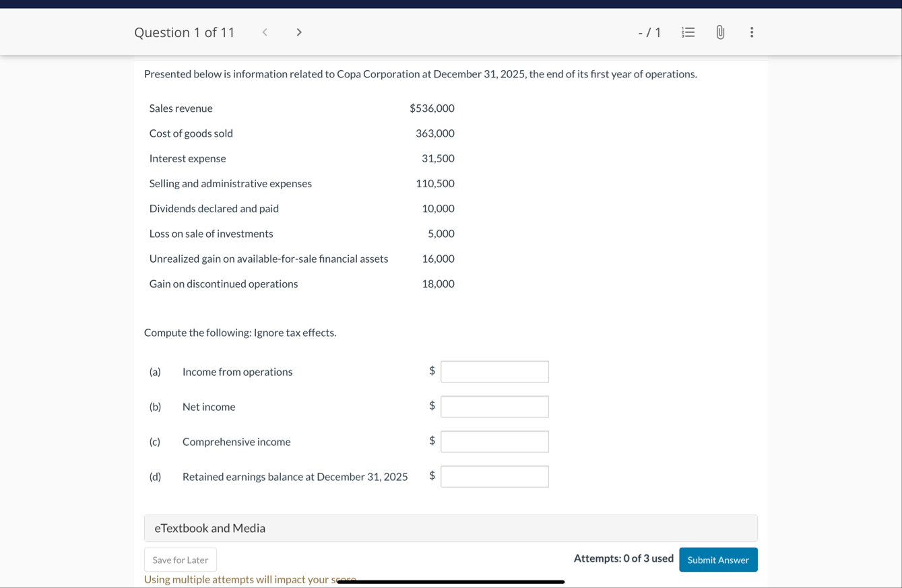The width and height of the screenshot is (902, 588).
Task: Click the Sales revenue label
Action: [181, 108]
